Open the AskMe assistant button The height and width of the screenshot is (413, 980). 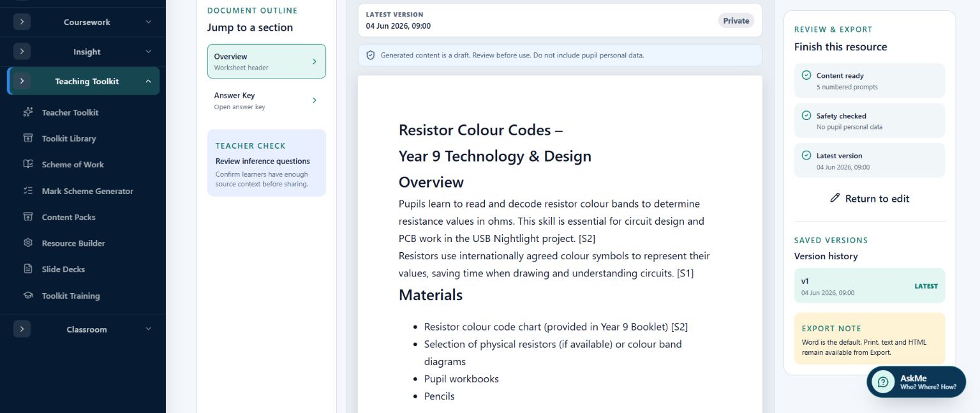[916, 382]
